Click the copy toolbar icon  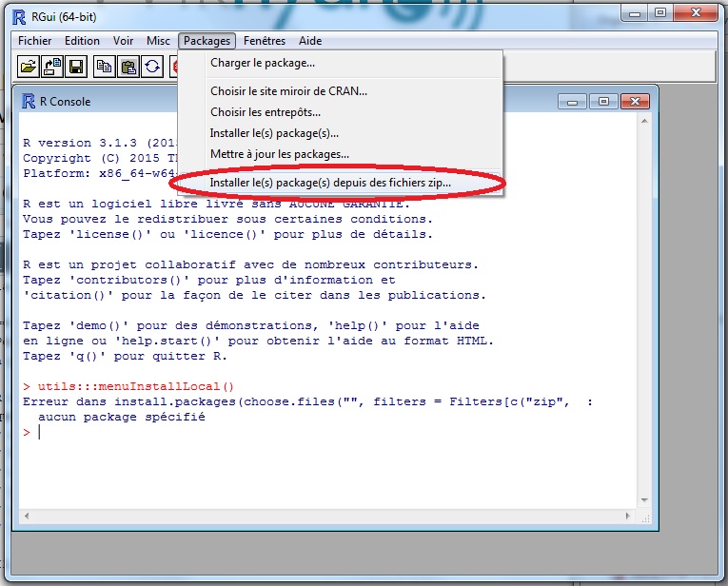104,67
